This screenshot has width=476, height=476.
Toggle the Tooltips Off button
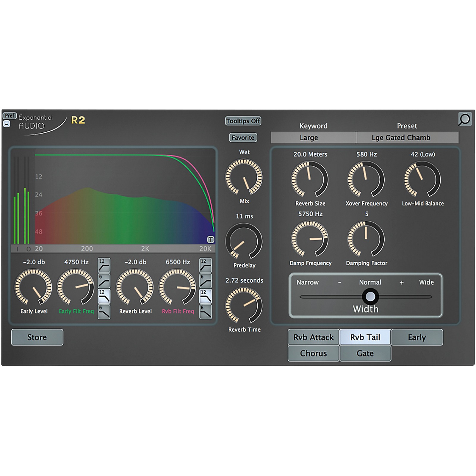pyautogui.click(x=243, y=121)
